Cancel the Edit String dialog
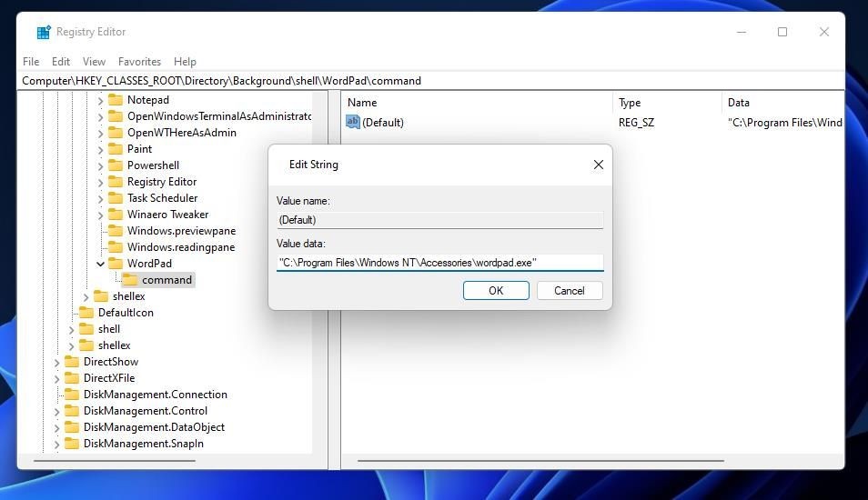Image resolution: width=868 pixels, height=500 pixels. 570,290
